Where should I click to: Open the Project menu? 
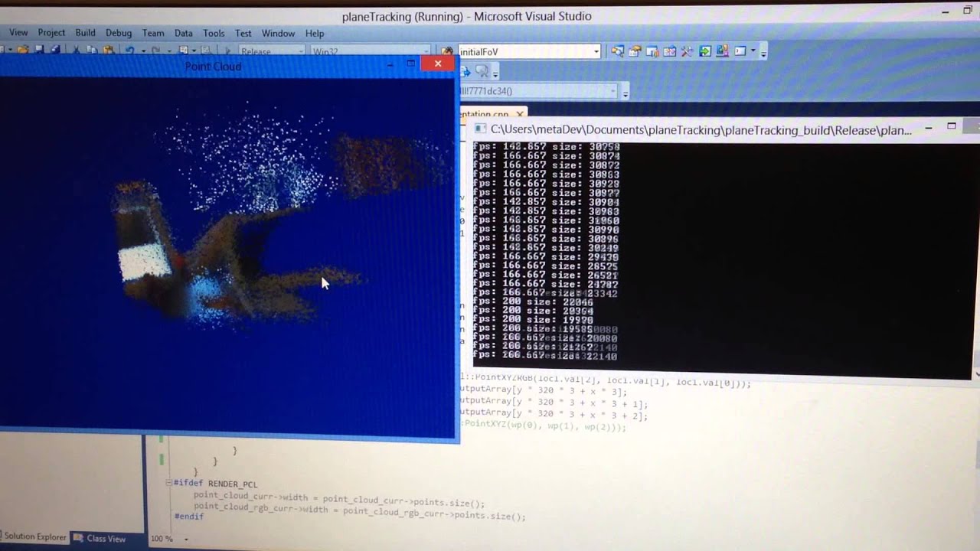click(x=51, y=33)
